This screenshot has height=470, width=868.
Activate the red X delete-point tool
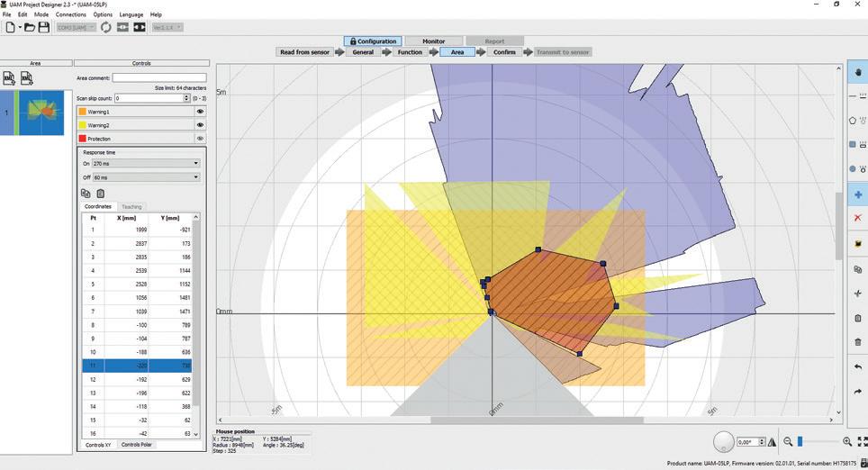(858, 218)
